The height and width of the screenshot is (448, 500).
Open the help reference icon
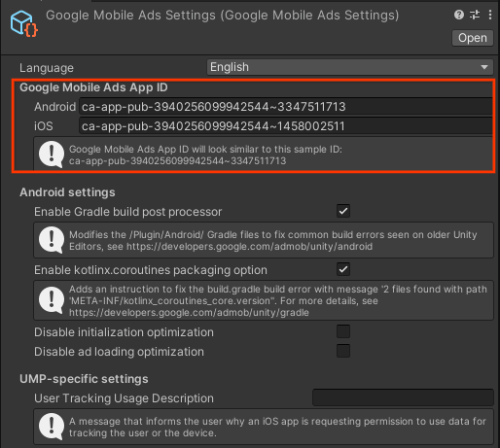point(459,15)
